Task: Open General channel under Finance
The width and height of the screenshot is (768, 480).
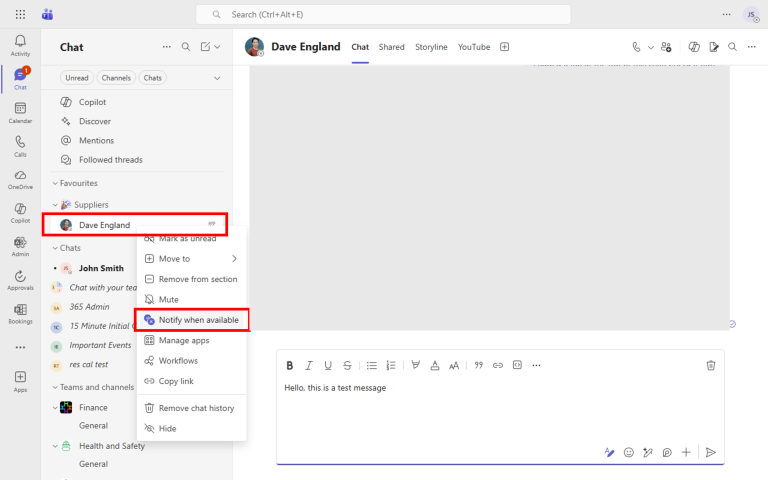Action: click(x=93, y=426)
